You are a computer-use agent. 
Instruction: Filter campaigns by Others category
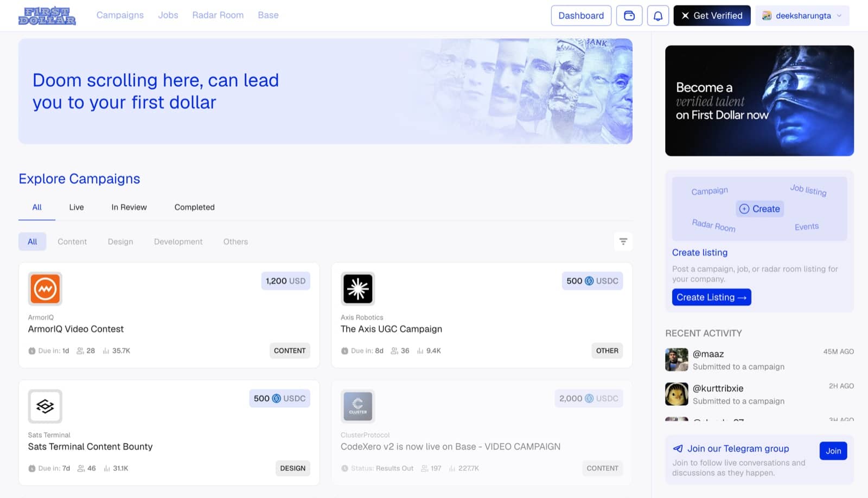(x=235, y=241)
